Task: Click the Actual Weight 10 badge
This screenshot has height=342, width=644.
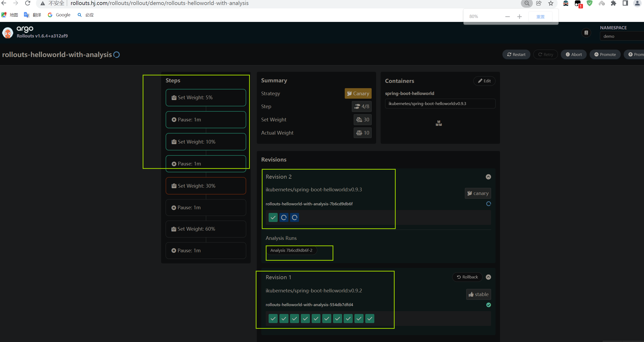Action: tap(362, 133)
